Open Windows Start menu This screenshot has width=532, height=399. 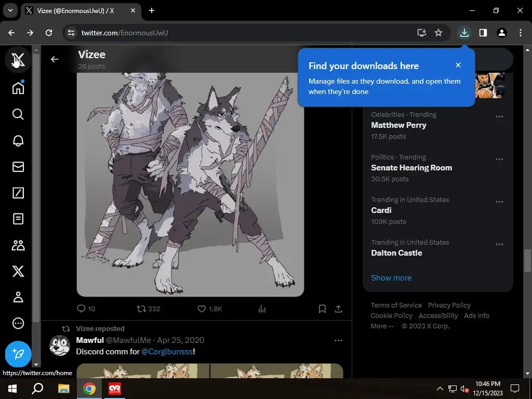point(12,389)
